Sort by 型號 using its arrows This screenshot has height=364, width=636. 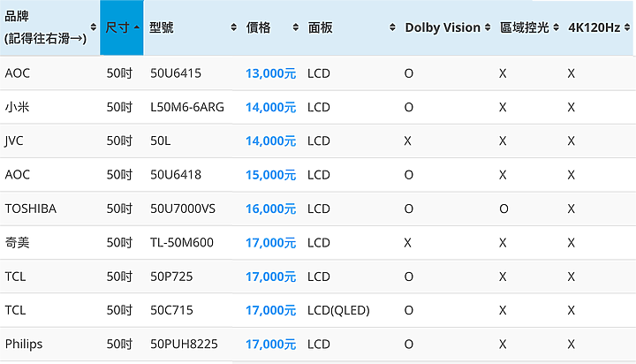click(233, 27)
